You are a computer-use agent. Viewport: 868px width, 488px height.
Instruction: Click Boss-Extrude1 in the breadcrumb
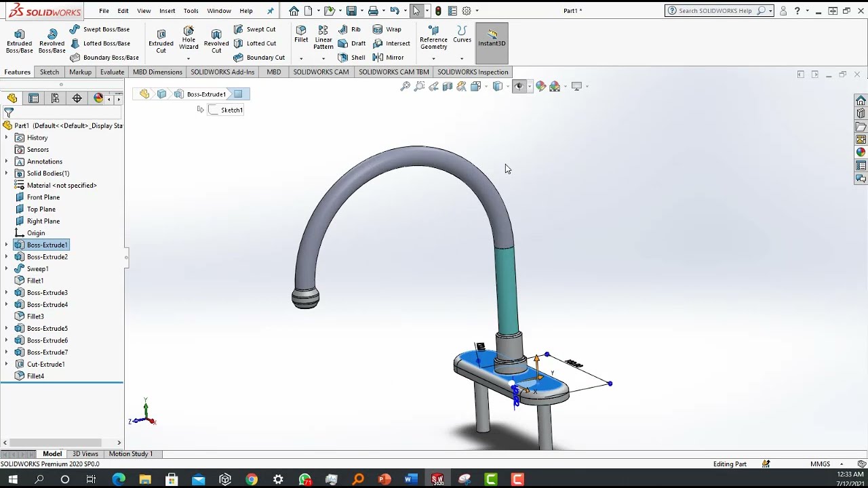click(206, 94)
